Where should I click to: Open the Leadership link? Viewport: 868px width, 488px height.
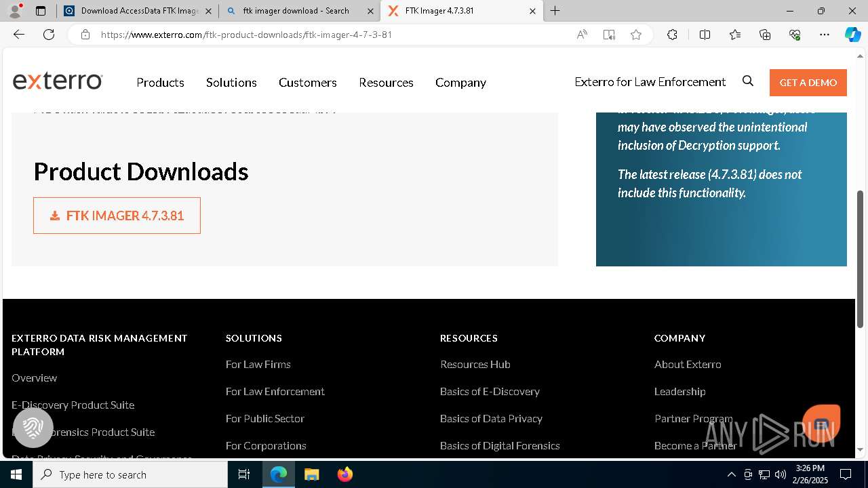click(x=679, y=391)
